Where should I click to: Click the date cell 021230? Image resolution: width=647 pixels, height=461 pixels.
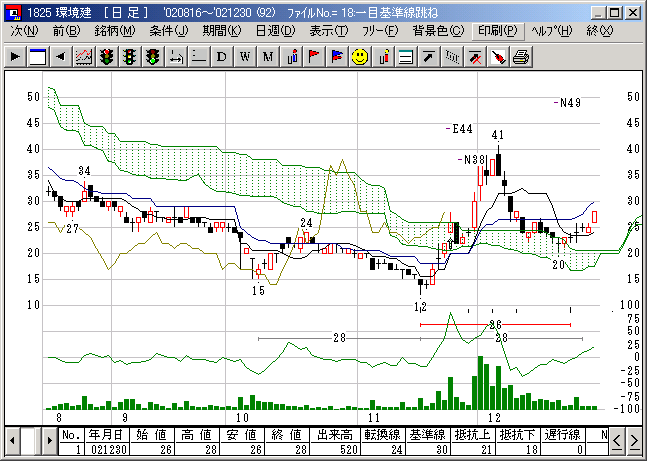107,449
